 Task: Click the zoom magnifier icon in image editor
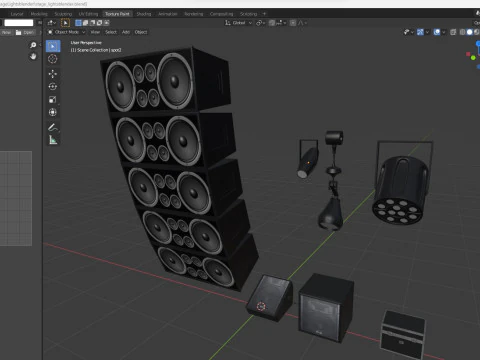tap(33, 45)
